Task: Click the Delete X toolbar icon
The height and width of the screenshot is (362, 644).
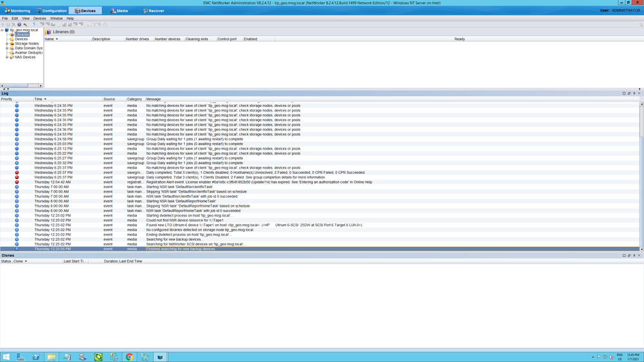Action: (14, 24)
